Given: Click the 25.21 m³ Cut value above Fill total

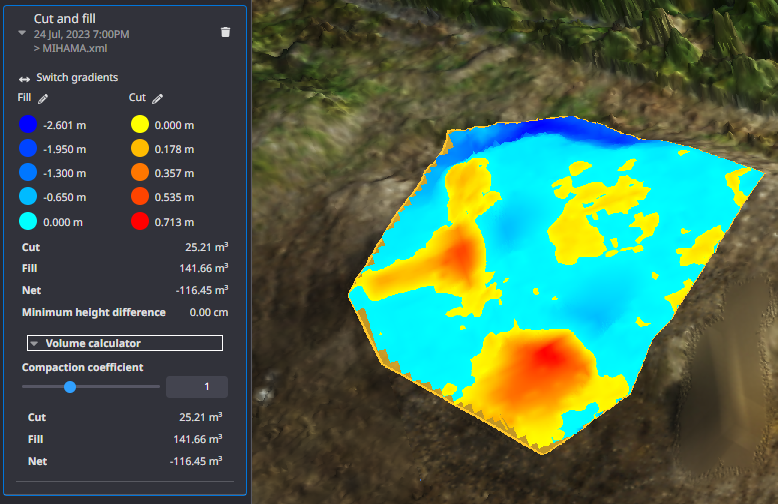Looking at the screenshot, I should [x=206, y=247].
